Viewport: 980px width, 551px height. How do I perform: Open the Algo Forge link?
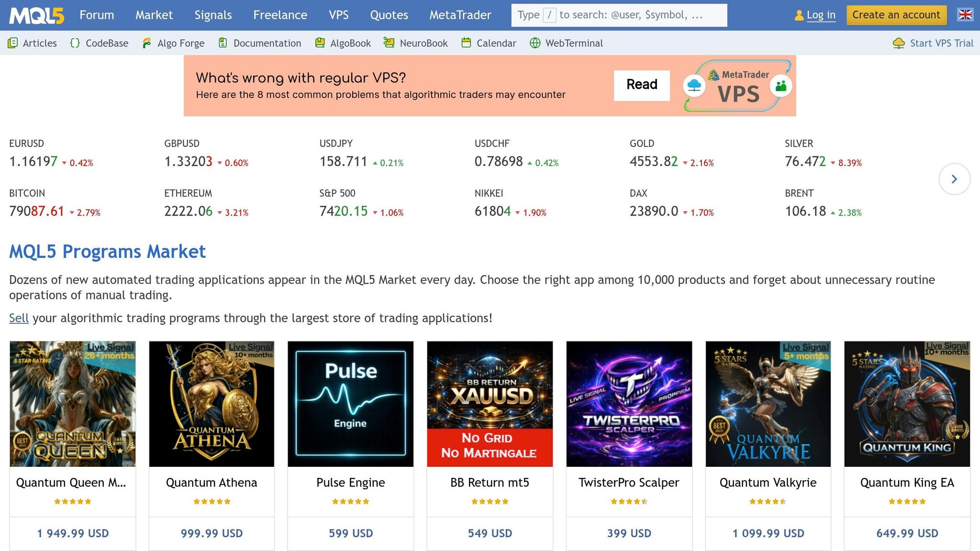pyautogui.click(x=181, y=43)
